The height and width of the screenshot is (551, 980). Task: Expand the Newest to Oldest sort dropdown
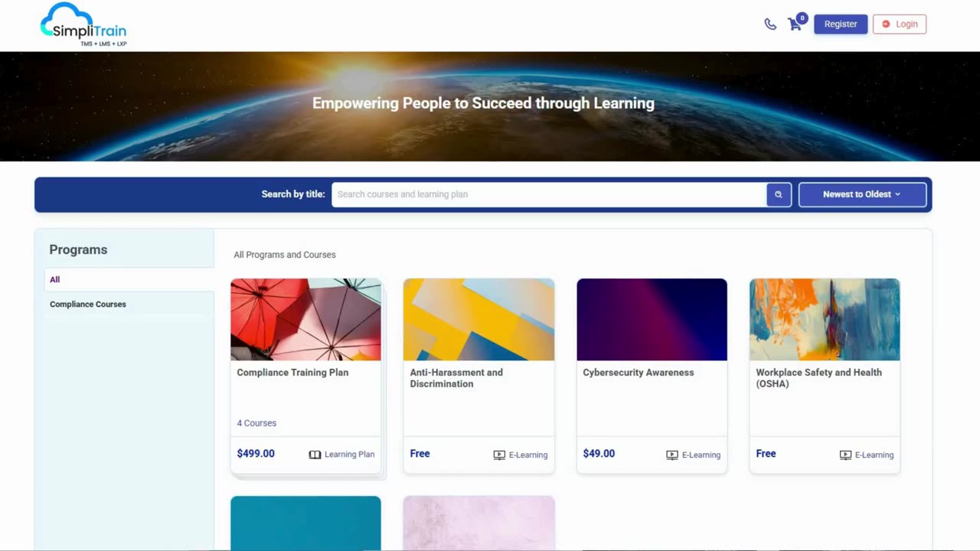[862, 194]
